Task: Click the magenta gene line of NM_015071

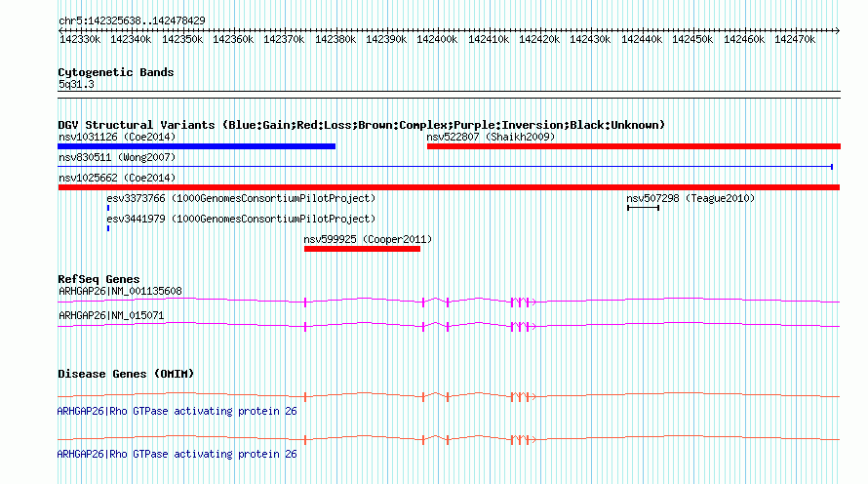Action: point(449,326)
